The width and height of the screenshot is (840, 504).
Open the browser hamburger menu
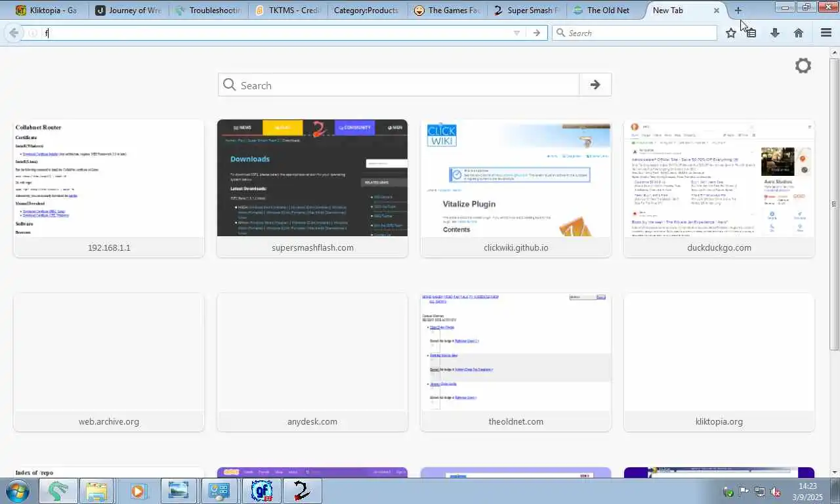pyautogui.click(x=826, y=33)
